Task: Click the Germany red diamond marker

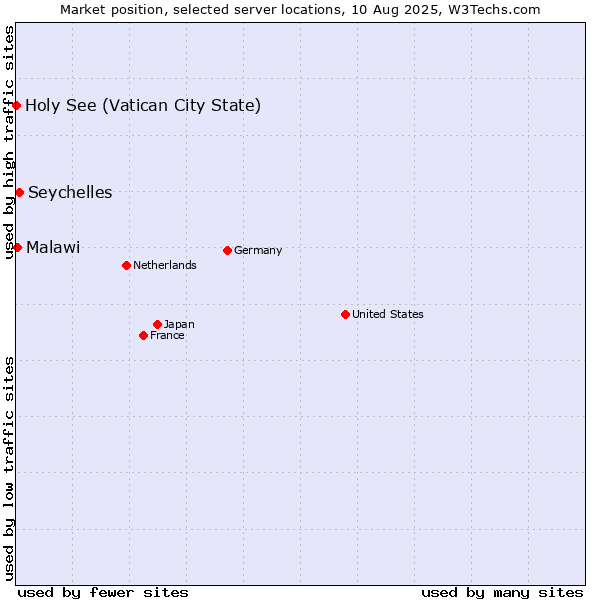Action: click(x=227, y=251)
